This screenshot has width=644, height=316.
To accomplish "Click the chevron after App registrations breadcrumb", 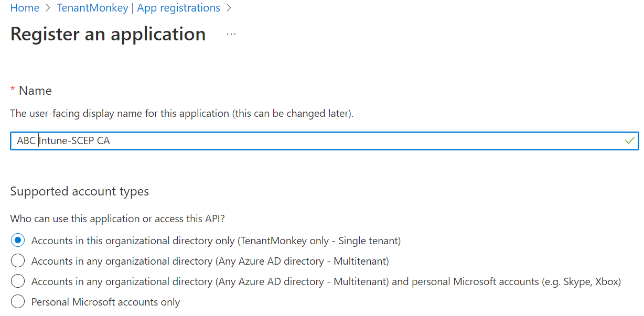I will point(228,8).
